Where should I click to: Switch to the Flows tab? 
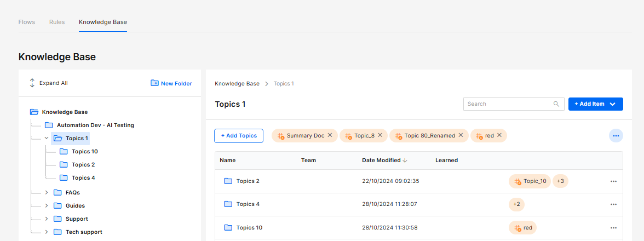click(27, 22)
